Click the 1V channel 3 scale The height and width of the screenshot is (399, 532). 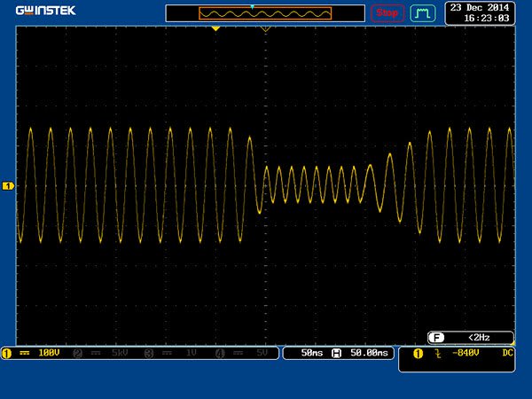(192, 353)
